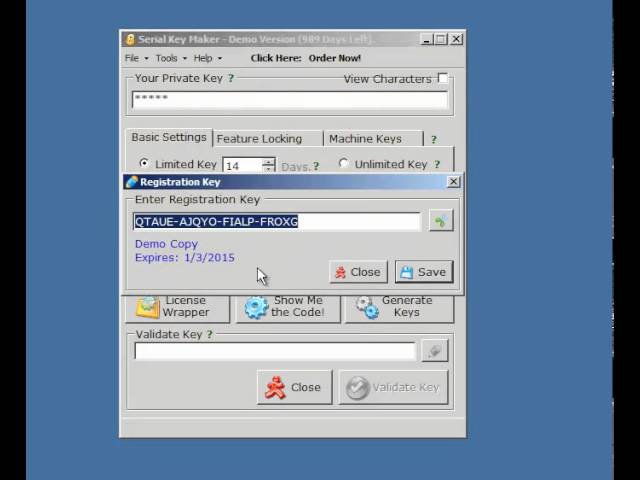
Task: Click the help question mark beside tabs
Action: tap(433, 140)
